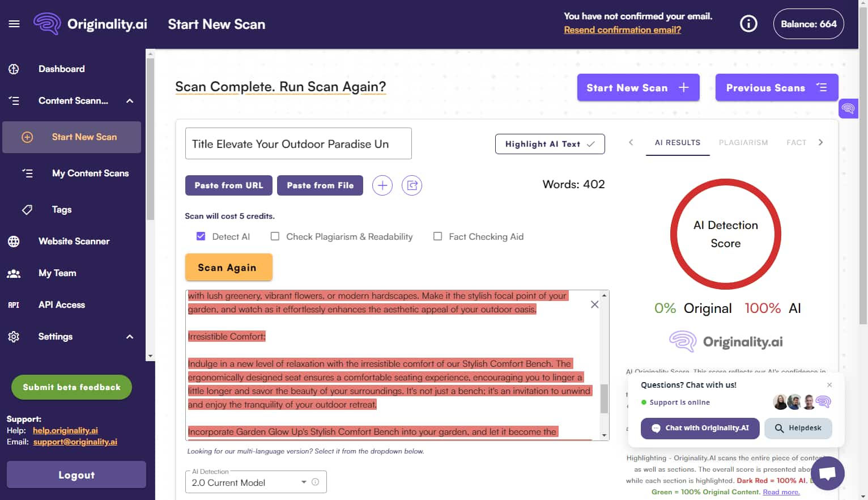Image resolution: width=868 pixels, height=500 pixels.
Task: Select the Dashboard menu item
Action: pyautogui.click(x=61, y=69)
